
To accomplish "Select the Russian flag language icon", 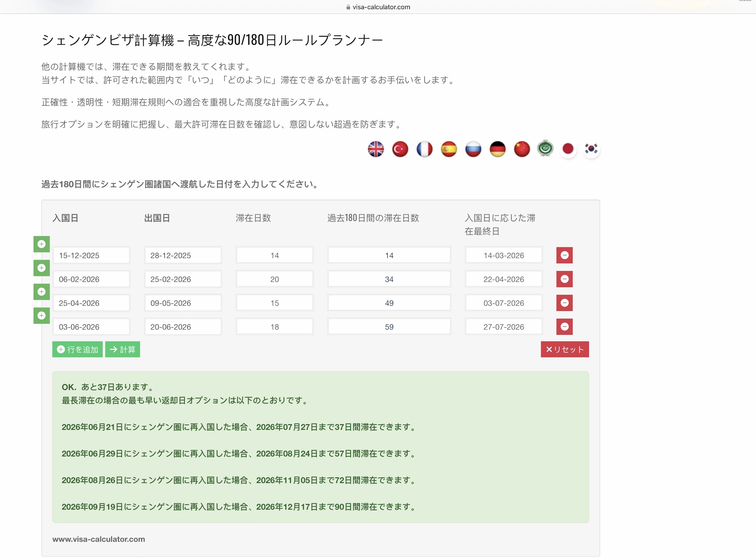I will point(473,149).
